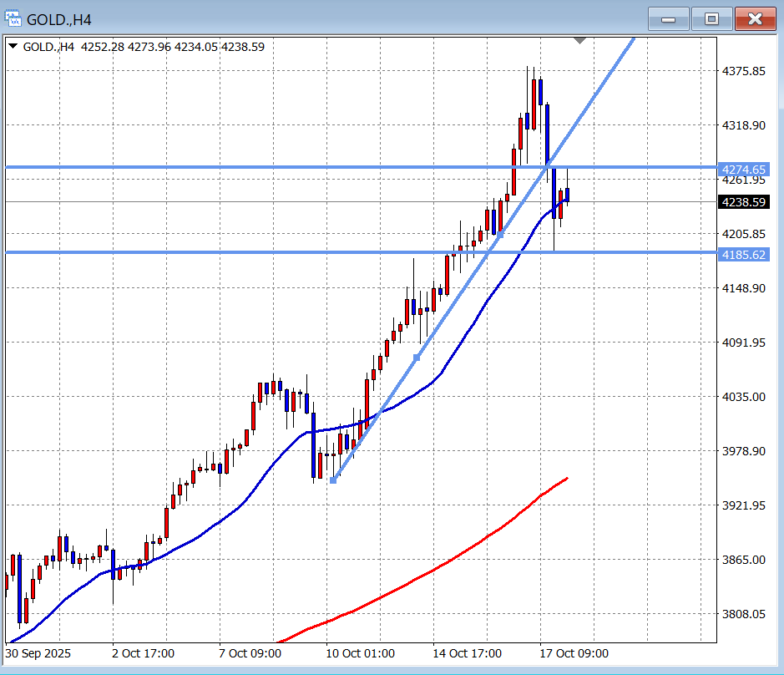Expand the arrow beside GOLD.,H4 chart label
Image resolution: width=784 pixels, height=675 pixels.
[x=13, y=47]
